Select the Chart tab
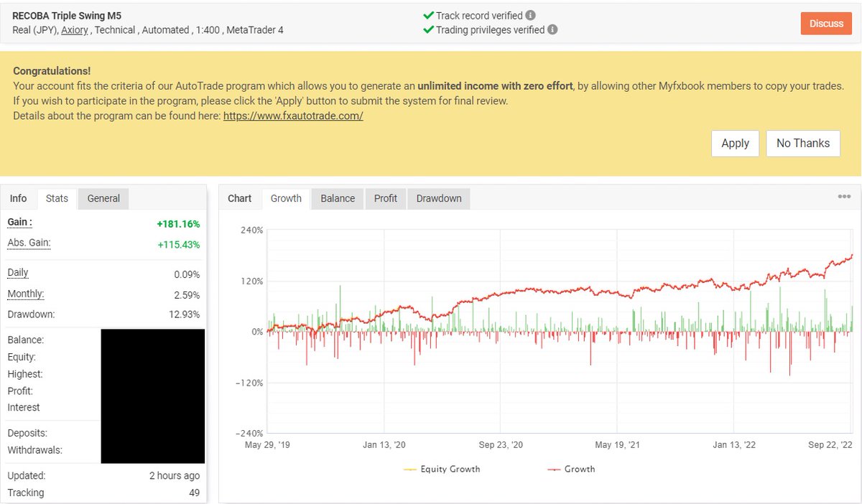The width and height of the screenshot is (862, 504). (240, 198)
